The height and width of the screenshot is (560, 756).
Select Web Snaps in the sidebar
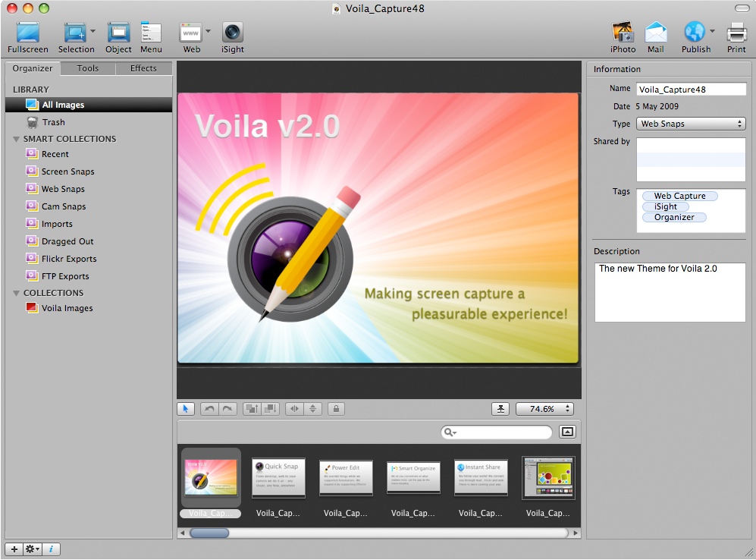(89, 189)
